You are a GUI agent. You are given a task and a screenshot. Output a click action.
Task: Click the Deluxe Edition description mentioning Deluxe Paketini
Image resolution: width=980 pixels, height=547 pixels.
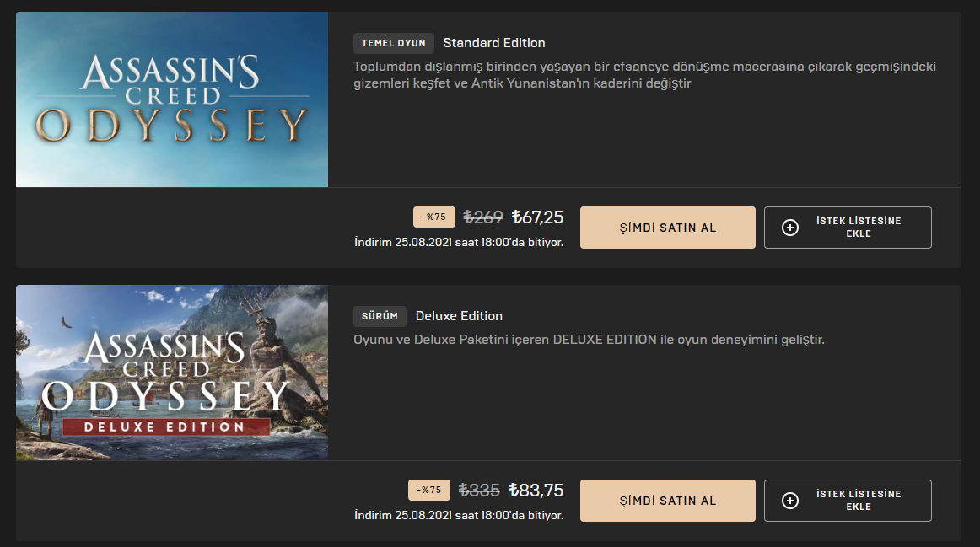coord(589,340)
